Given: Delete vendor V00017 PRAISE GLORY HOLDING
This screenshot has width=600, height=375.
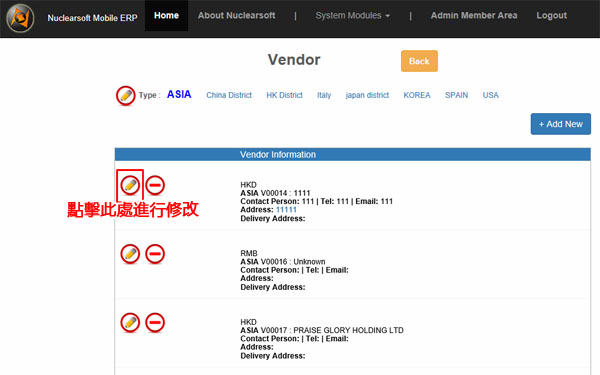Looking at the screenshot, I should tap(155, 323).
